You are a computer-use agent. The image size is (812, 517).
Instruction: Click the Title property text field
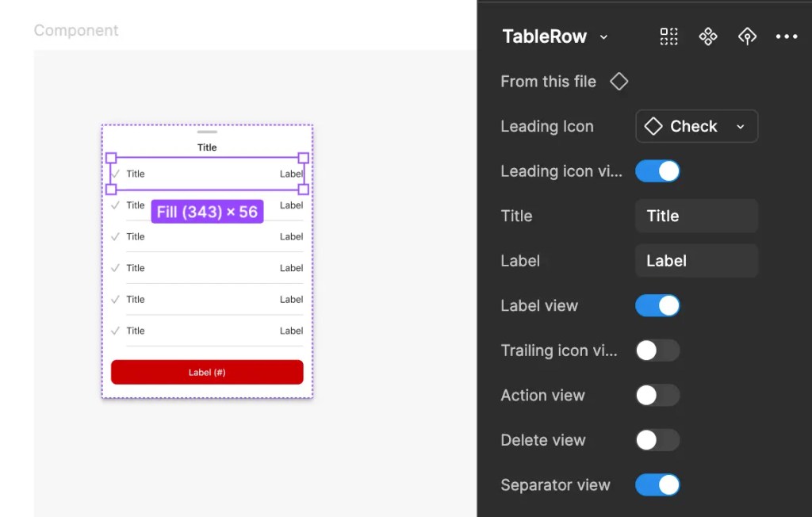coord(696,216)
